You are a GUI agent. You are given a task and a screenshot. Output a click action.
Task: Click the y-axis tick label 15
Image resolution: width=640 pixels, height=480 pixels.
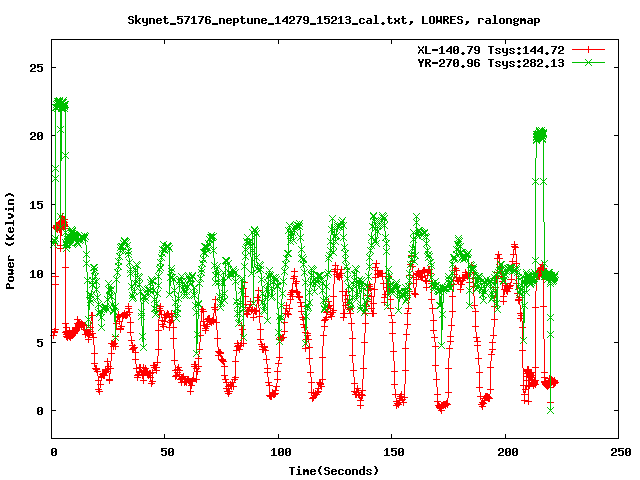pos(35,205)
